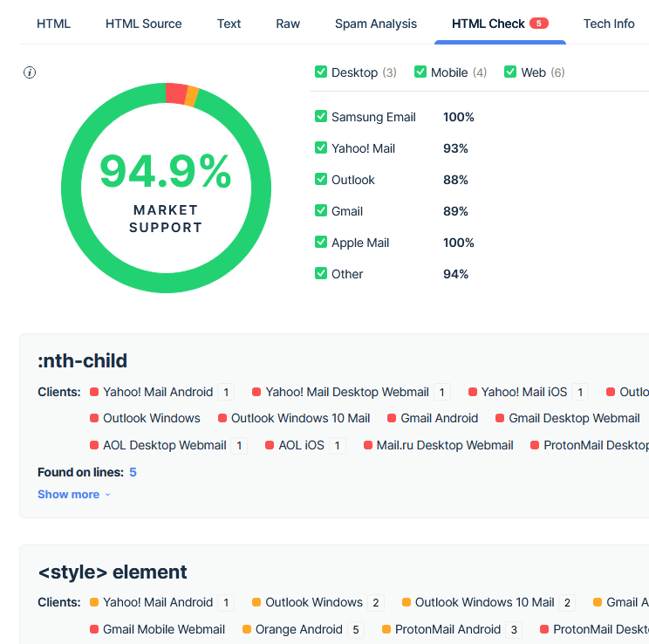Disable the Samsung Email checkbox

(x=321, y=117)
